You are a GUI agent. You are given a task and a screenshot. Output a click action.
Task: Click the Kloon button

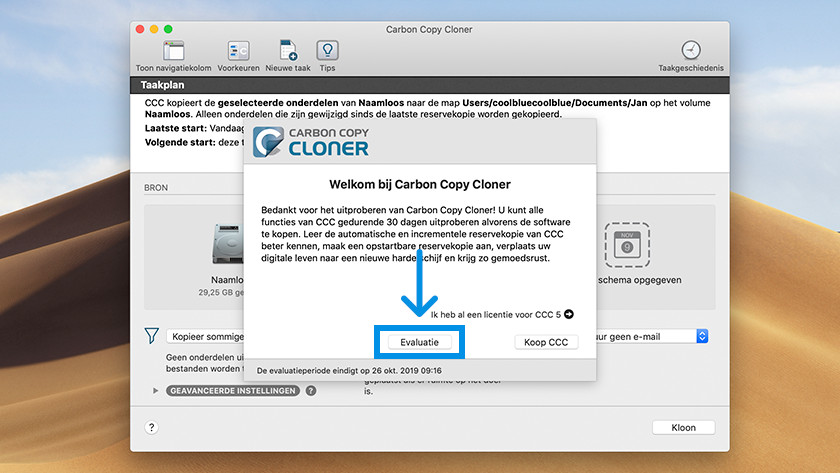(x=684, y=427)
